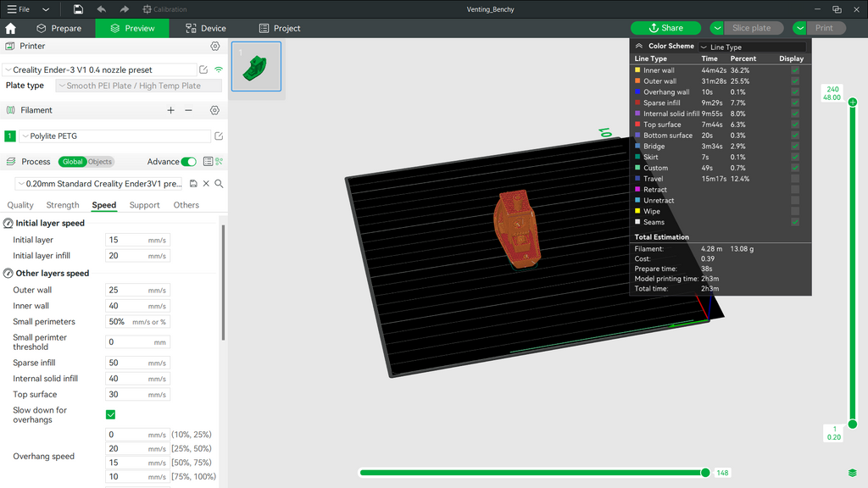This screenshot has height=488, width=868.
Task: Click the X next to process preset
Action: pos(206,184)
